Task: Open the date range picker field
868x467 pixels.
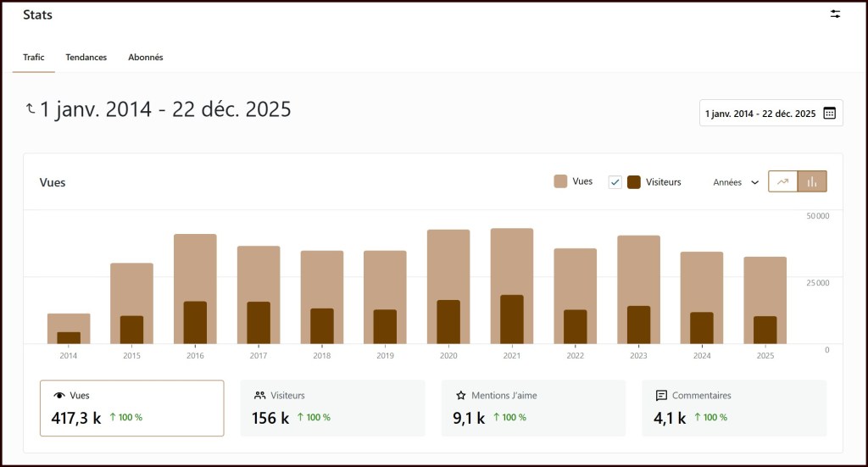Action: click(x=760, y=114)
